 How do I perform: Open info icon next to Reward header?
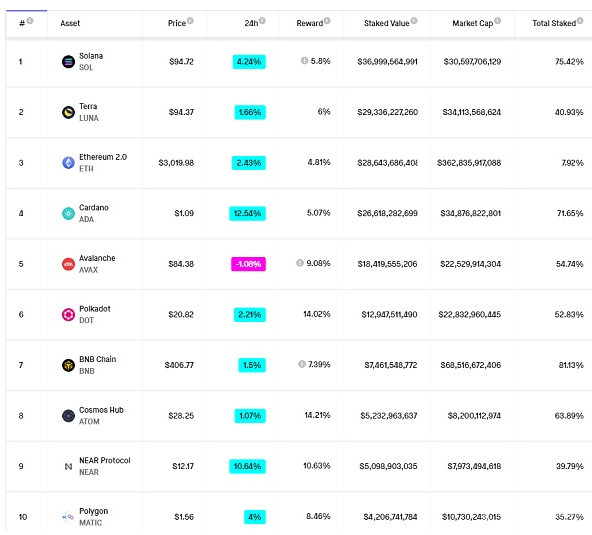click(x=327, y=20)
